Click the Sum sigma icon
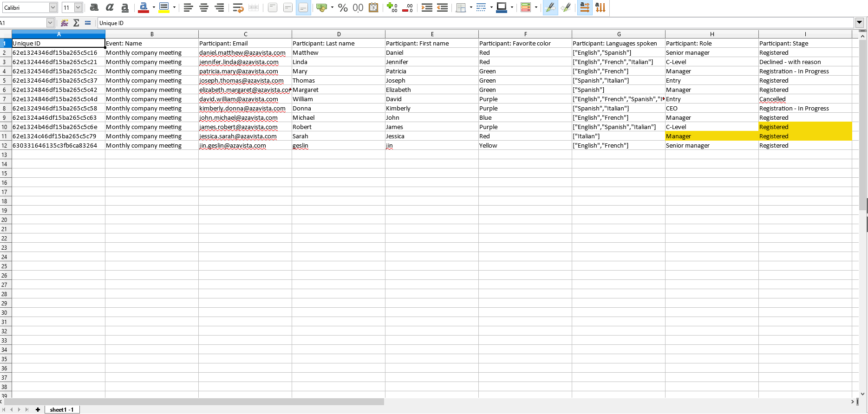The image size is (868, 414). coord(76,23)
